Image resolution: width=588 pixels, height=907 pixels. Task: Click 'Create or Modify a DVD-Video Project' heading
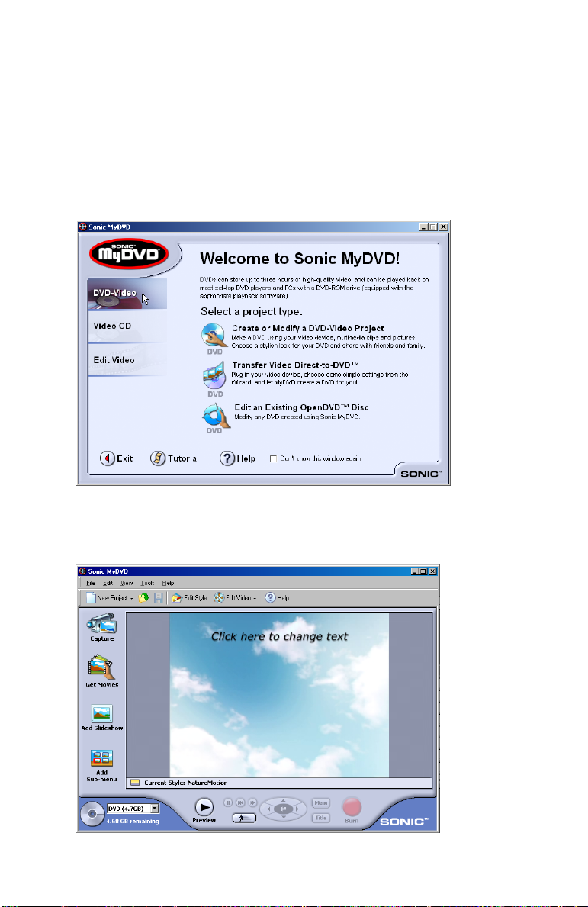click(x=307, y=328)
